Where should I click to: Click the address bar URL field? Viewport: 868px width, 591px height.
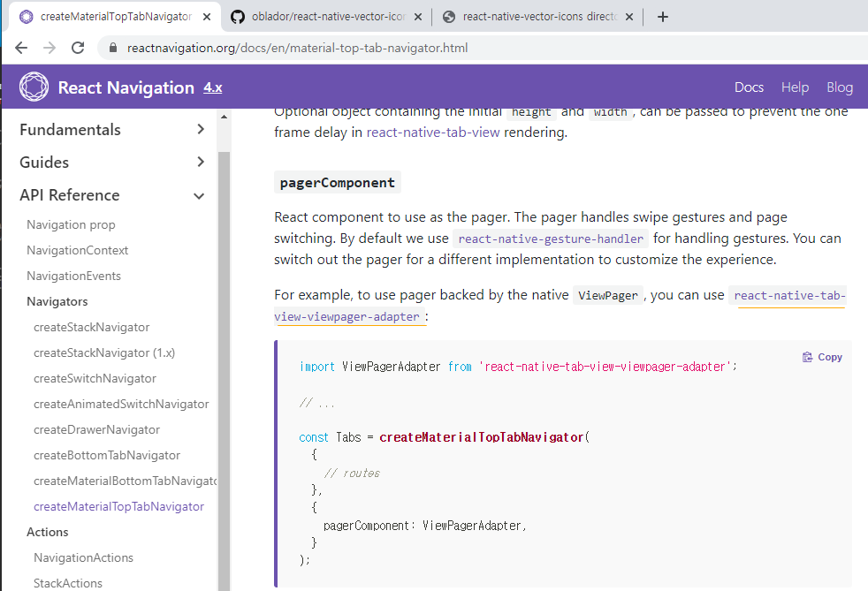(x=297, y=48)
